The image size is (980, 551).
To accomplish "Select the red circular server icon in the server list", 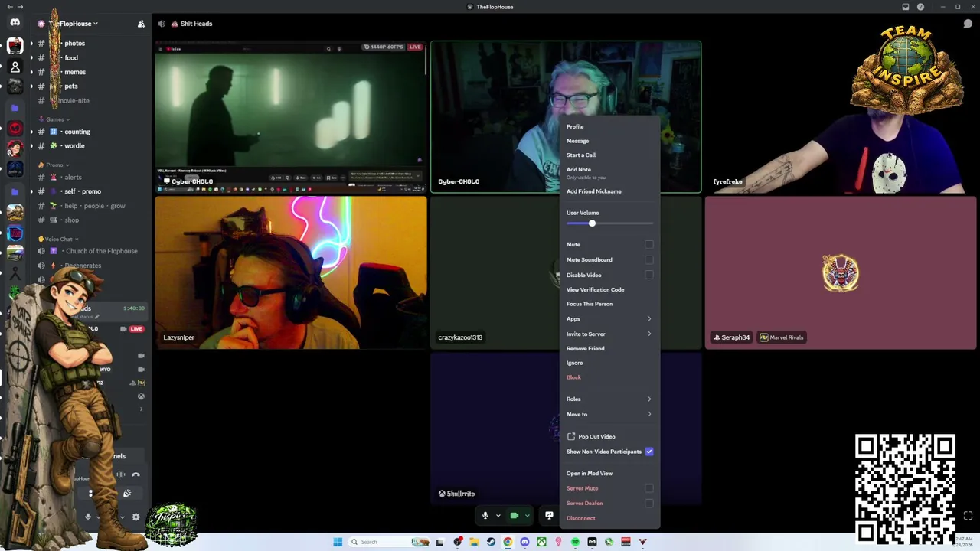I will [15, 128].
